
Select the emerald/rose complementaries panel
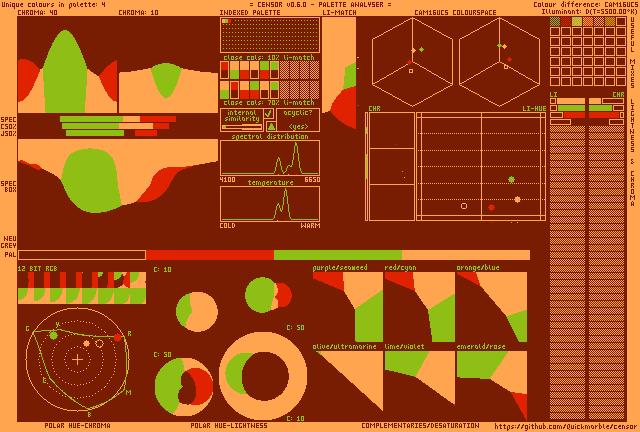coord(491,381)
